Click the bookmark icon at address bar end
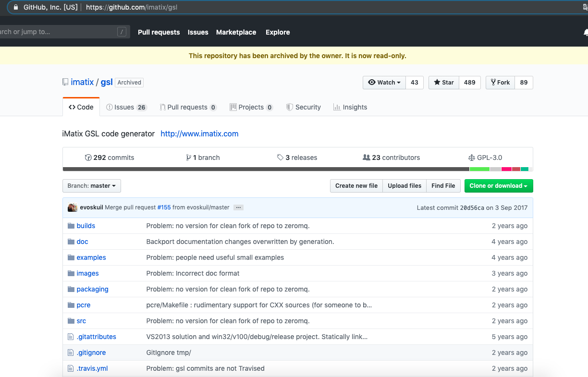This screenshot has width=588, height=377. [x=585, y=7]
